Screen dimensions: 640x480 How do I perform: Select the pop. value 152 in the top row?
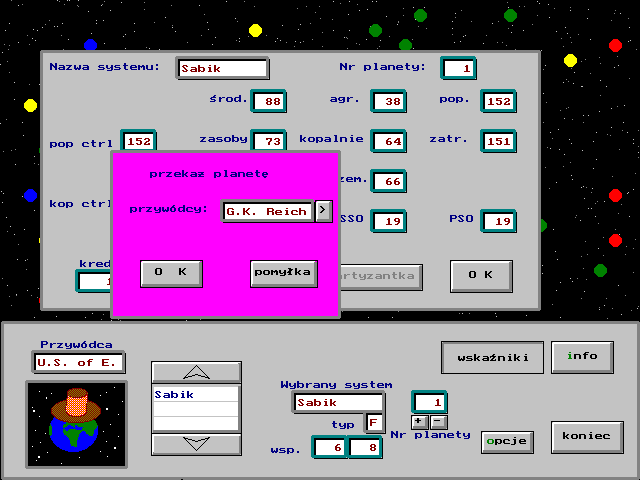pos(498,101)
